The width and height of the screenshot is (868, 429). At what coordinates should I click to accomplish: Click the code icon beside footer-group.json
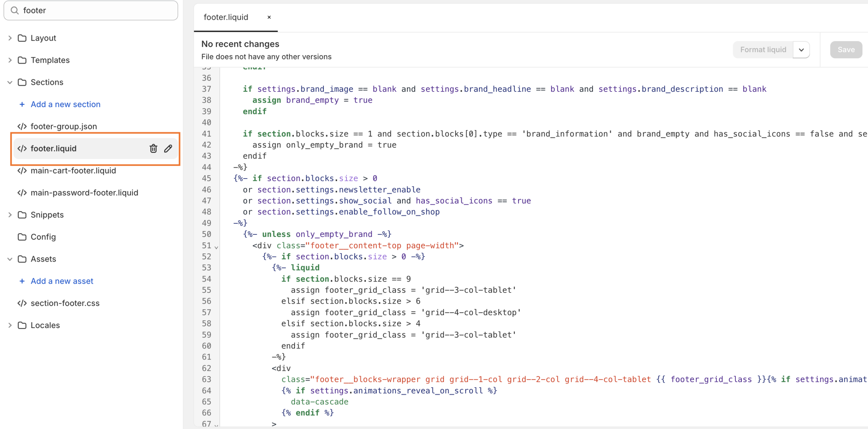pyautogui.click(x=22, y=126)
